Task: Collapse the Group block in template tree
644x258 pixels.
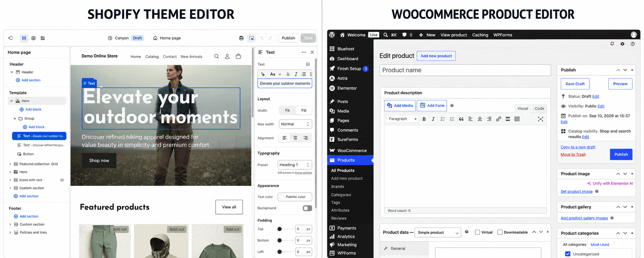Action: [15, 118]
